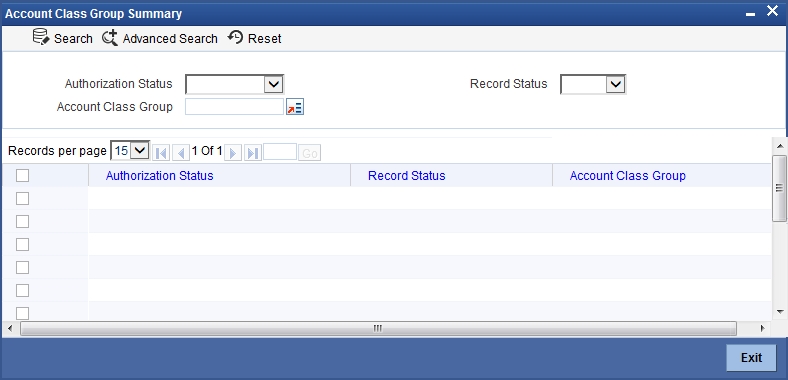Click the horizontal scrollbar thumb
788x380 pixels.
pos(378,328)
